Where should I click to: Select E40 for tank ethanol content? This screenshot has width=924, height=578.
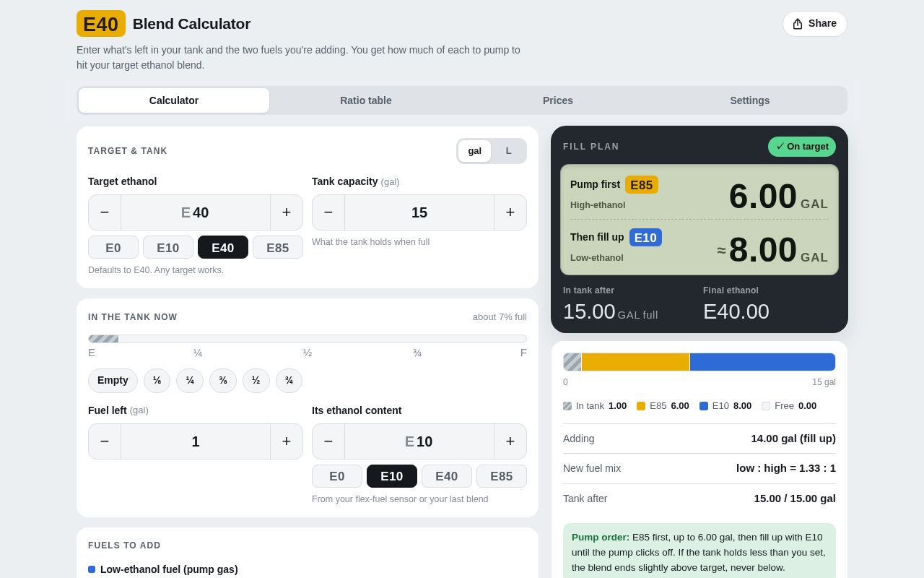pos(447,476)
